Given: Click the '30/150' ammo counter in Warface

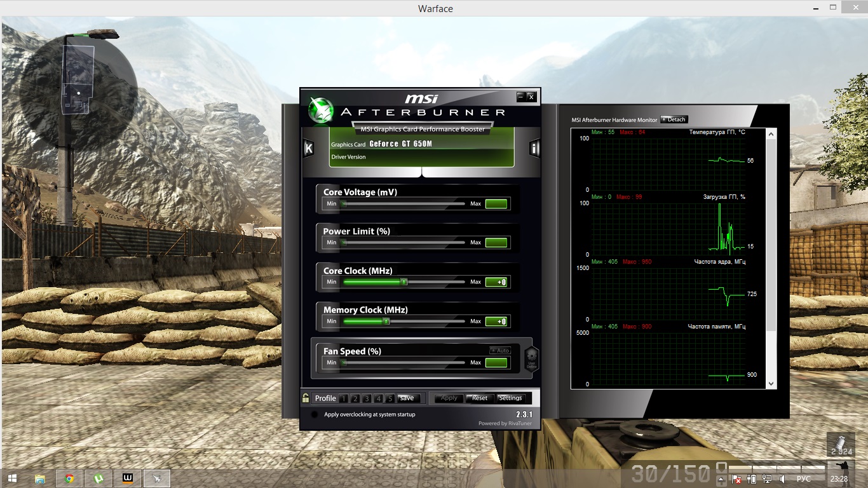Looking at the screenshot, I should pos(670,473).
